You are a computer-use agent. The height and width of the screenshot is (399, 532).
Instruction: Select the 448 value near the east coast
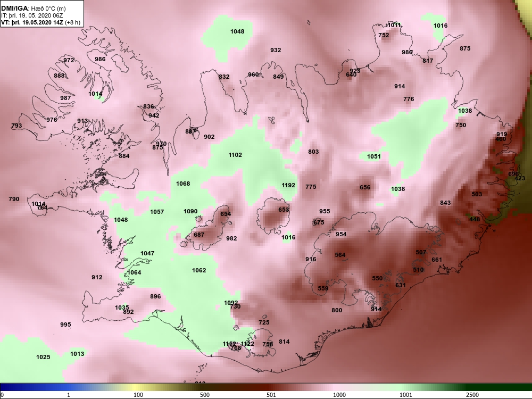click(475, 219)
